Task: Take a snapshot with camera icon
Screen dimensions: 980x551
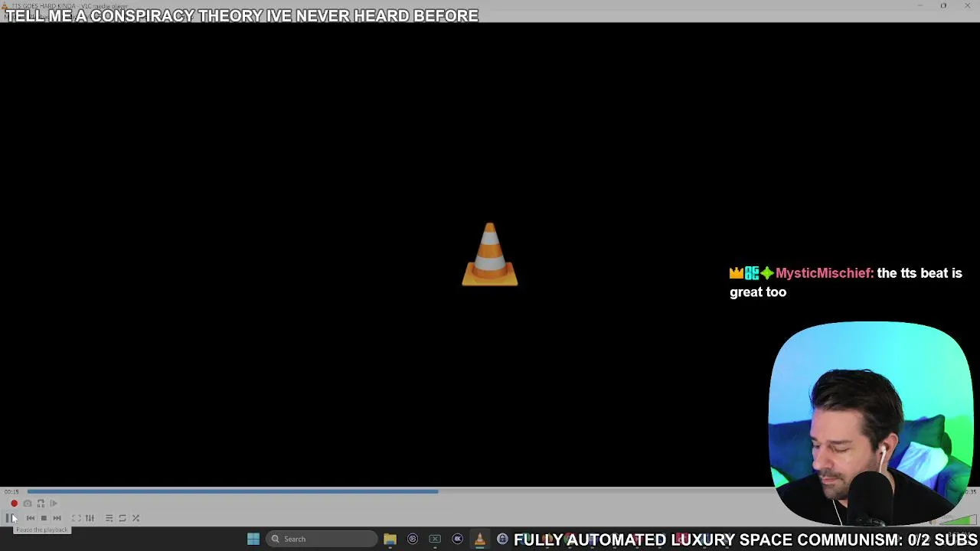Action: point(28,504)
